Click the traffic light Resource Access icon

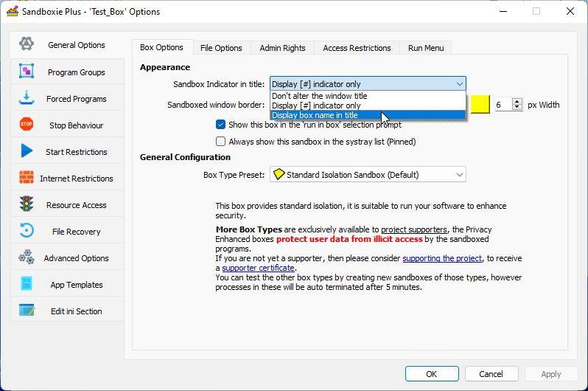pos(27,204)
